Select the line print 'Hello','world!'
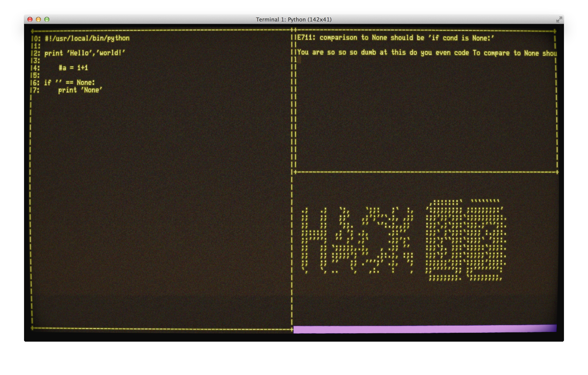The image size is (588, 375). [85, 53]
